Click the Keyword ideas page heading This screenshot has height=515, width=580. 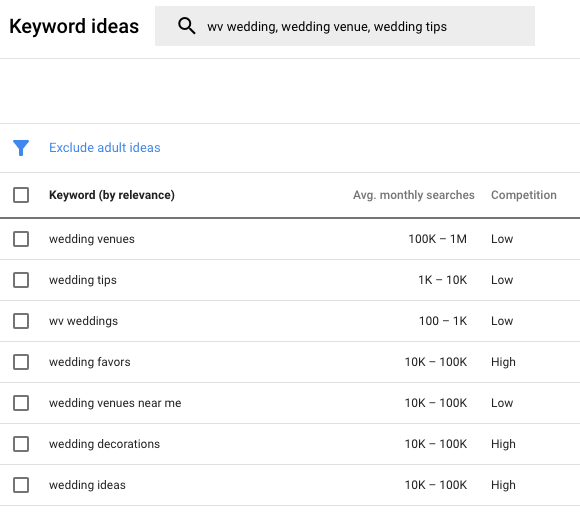[x=74, y=26]
